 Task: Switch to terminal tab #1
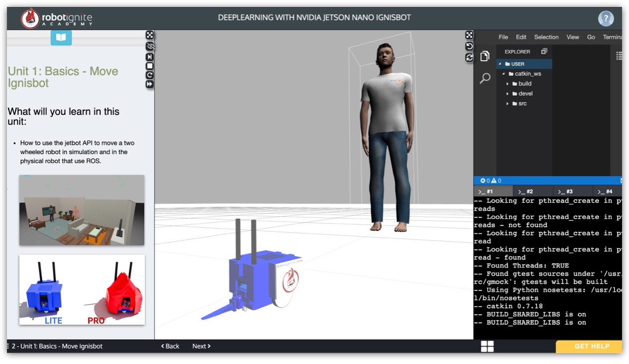click(493, 191)
